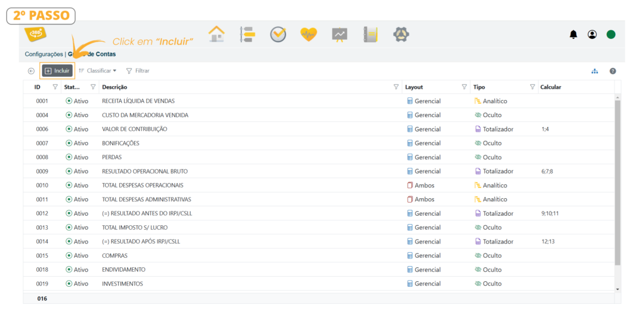Open the Status column filter
The height and width of the screenshot is (329, 644).
point(93,87)
